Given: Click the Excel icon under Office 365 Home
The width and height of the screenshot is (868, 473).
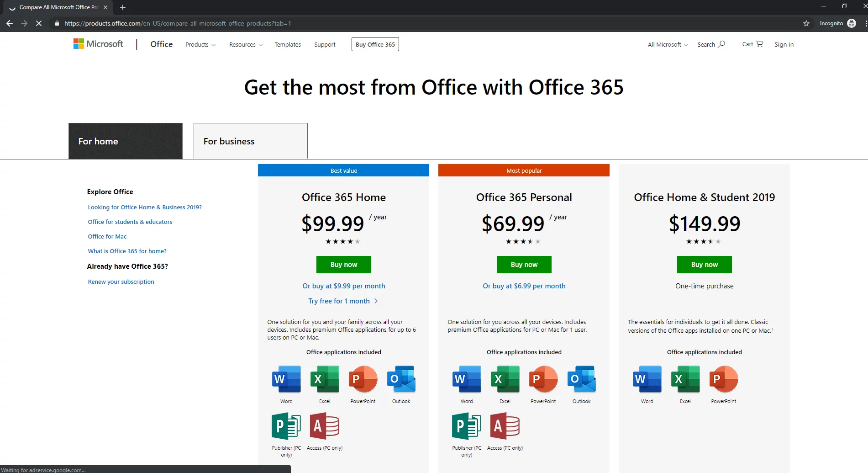Looking at the screenshot, I should click(x=325, y=379).
